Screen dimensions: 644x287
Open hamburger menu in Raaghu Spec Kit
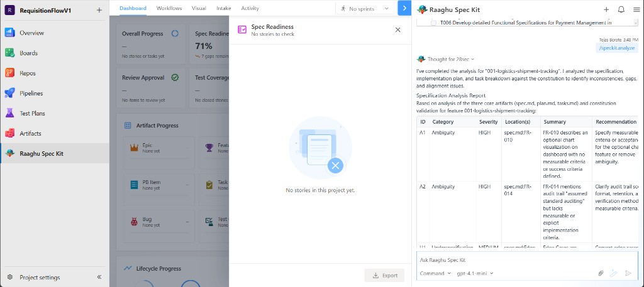tap(636, 10)
